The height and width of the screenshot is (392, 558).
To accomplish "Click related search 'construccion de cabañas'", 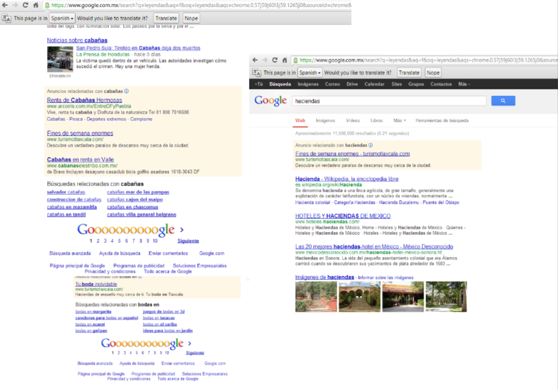I will tap(74, 199).
